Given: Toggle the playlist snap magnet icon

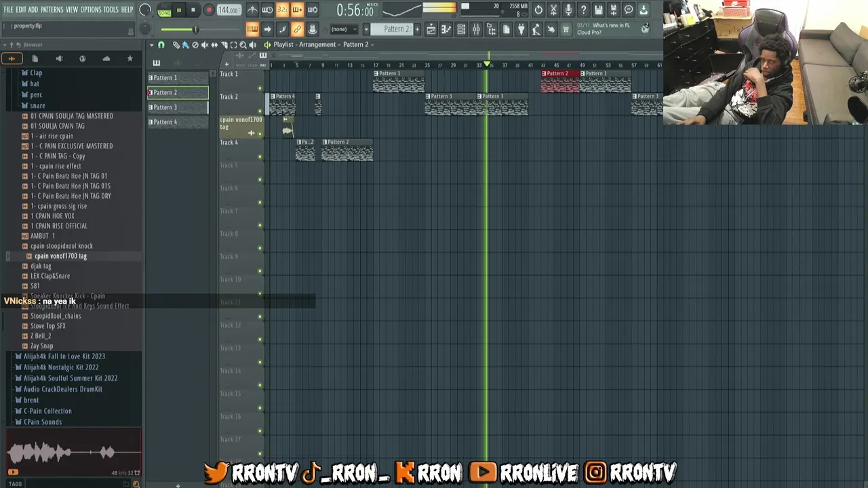Looking at the screenshot, I should point(161,45).
